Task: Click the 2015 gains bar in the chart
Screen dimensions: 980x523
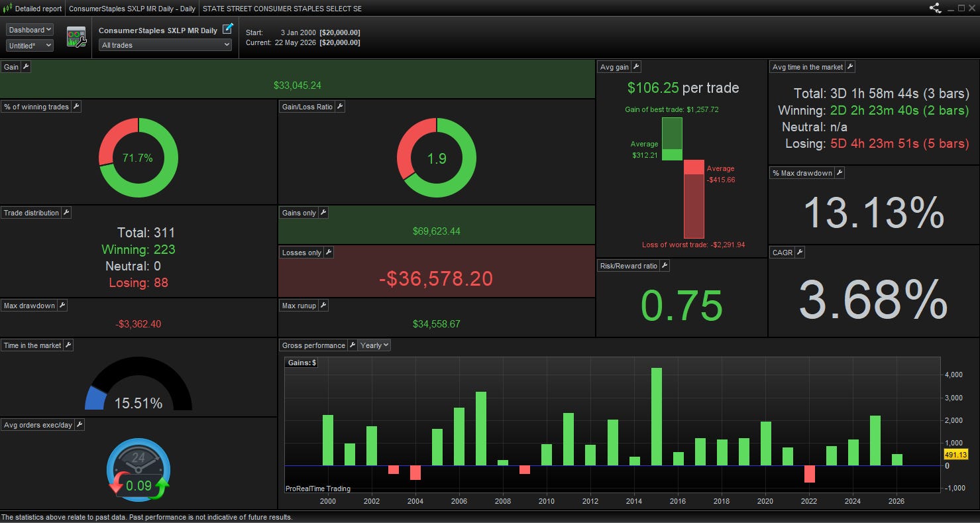Action: pyautogui.click(x=657, y=417)
